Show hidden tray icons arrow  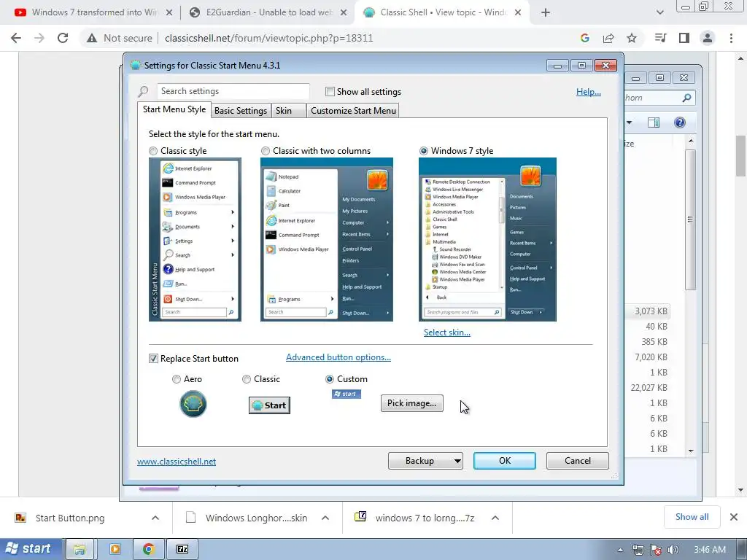(620, 550)
